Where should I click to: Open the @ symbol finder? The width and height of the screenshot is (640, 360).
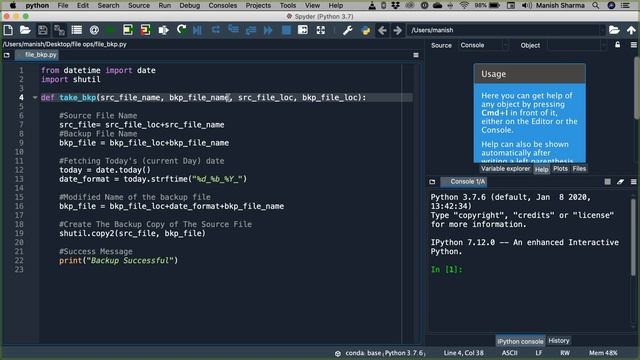pos(94,30)
